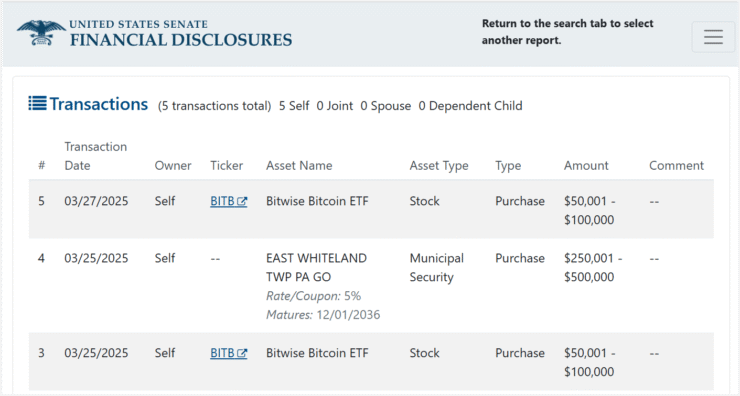Screen dimensions: 740x396
Task: Click the Transaction Date column header
Action: coord(95,156)
